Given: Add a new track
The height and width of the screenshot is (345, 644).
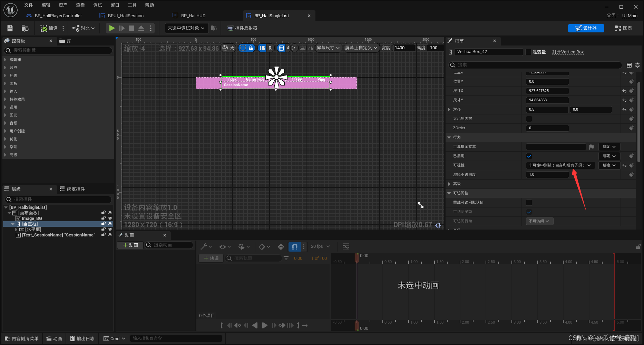Looking at the screenshot, I should (211, 258).
